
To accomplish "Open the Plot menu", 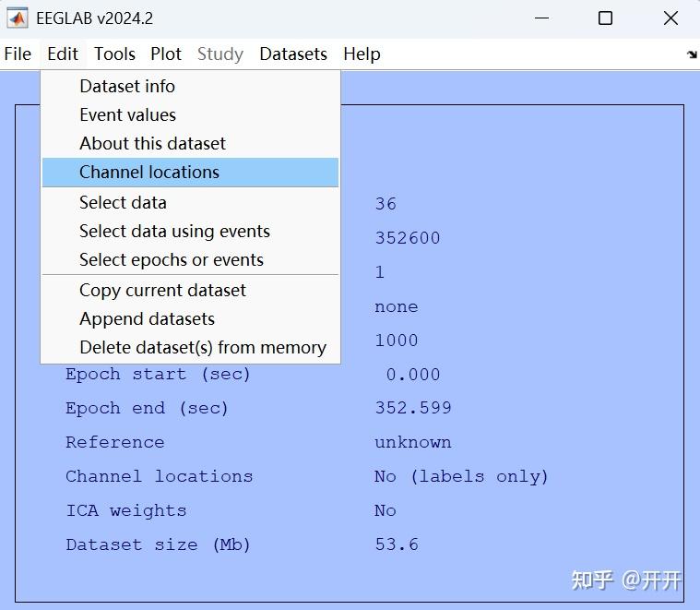I will pos(166,54).
